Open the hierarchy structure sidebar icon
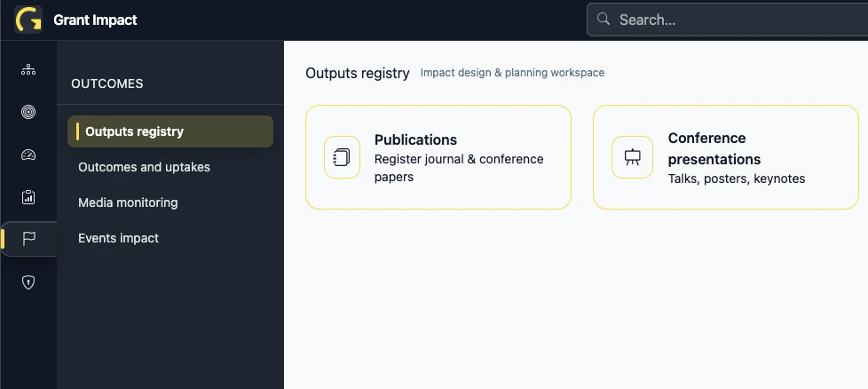868x389 pixels. 28,69
